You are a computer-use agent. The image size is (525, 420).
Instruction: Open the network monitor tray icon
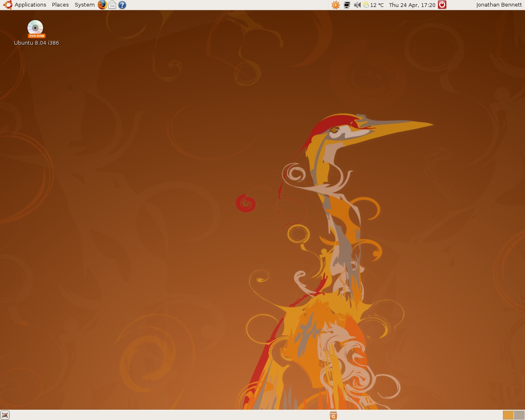click(x=347, y=5)
